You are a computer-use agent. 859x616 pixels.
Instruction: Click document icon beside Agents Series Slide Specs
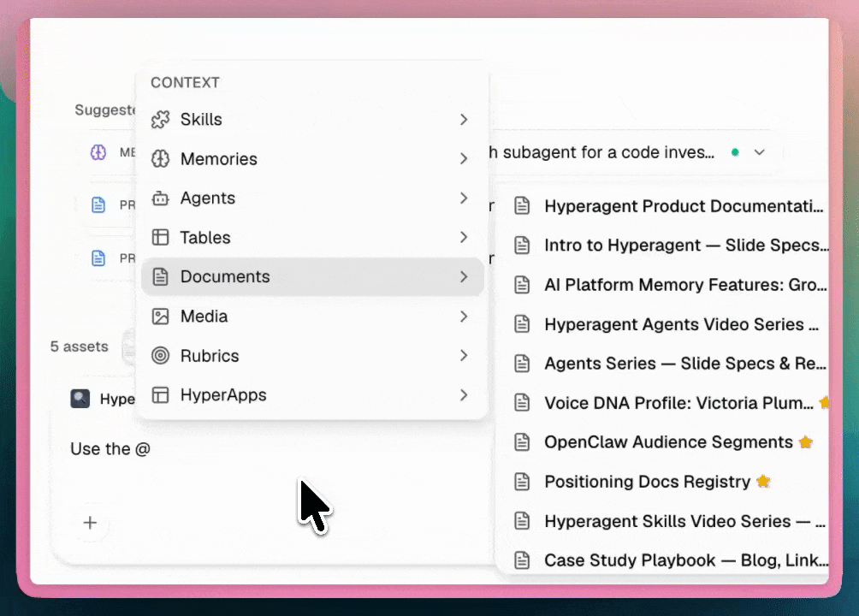[522, 364]
